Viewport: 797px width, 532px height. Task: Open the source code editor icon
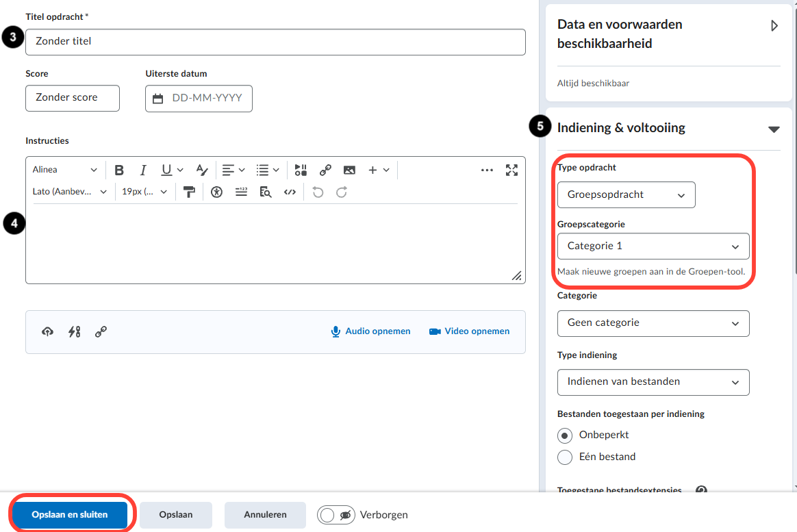tap(290, 192)
